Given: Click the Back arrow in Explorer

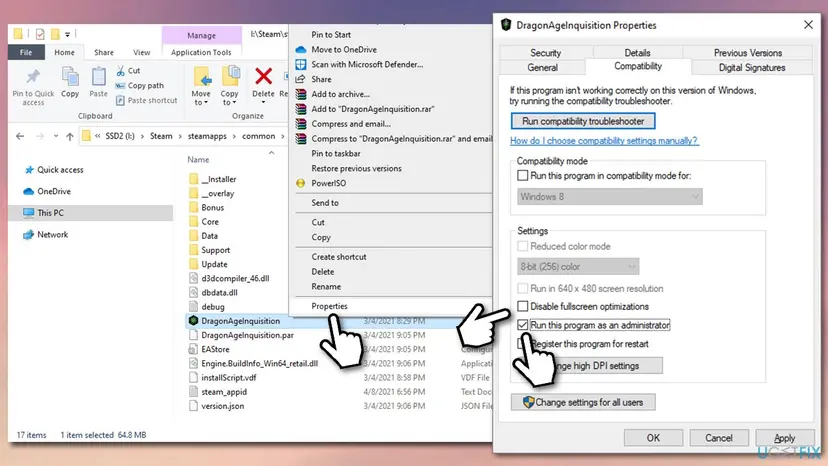Looking at the screenshot, I should 20,136.
